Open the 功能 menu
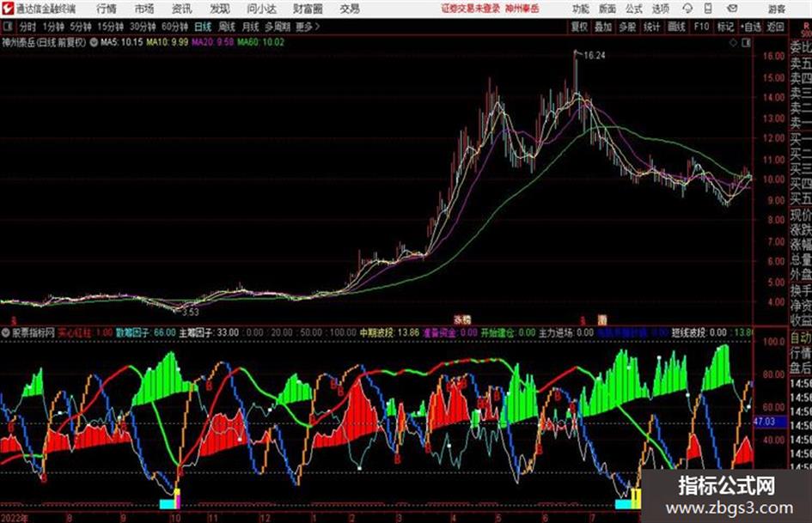 pos(581,9)
